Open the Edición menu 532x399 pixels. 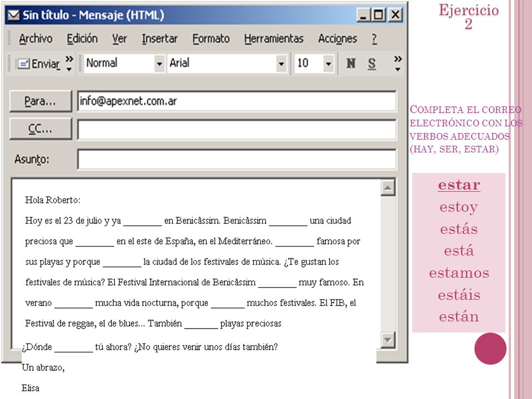click(82, 39)
